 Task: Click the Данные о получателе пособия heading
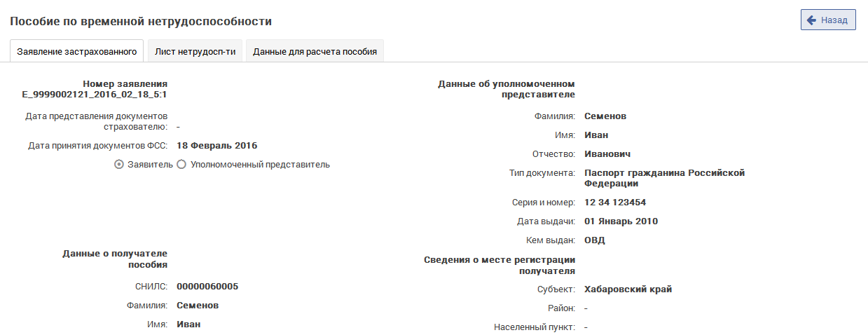(115, 259)
